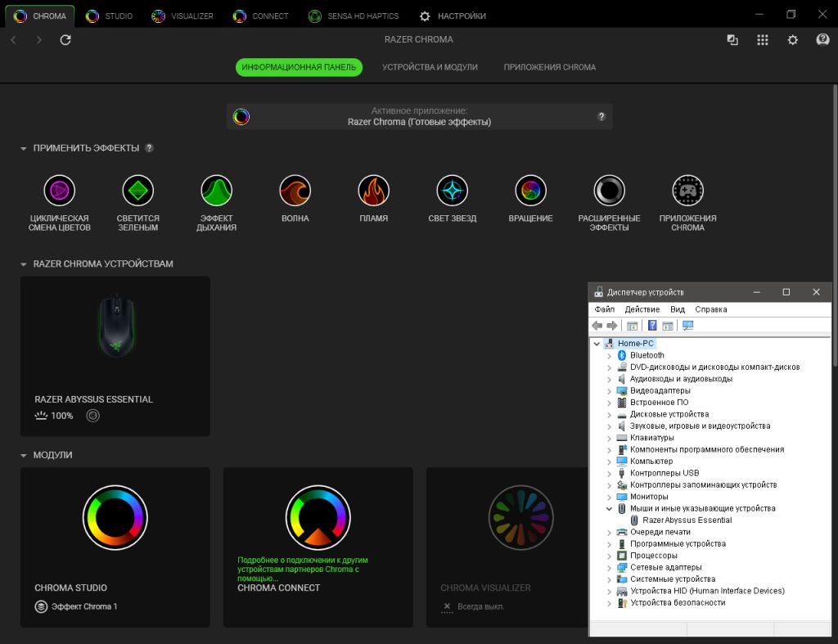The image size is (838, 644).
Task: Select Razer Abyssus Essential in Device Manager
Action: (x=687, y=520)
